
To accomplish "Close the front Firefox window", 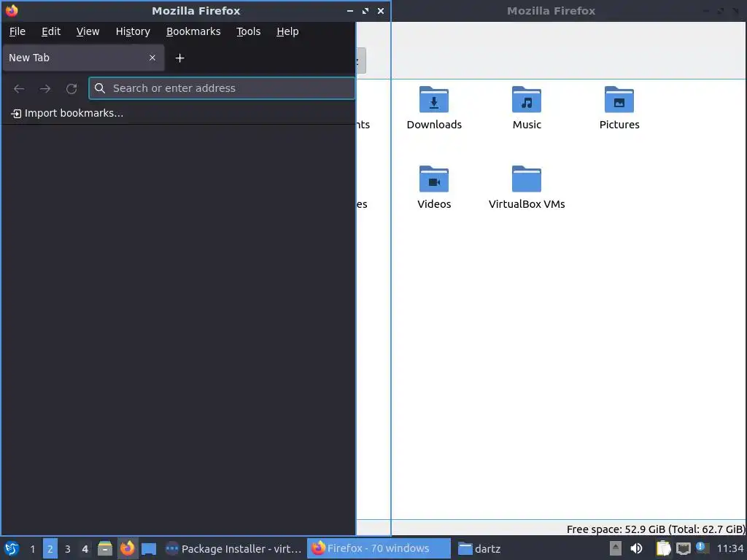I will click(381, 11).
